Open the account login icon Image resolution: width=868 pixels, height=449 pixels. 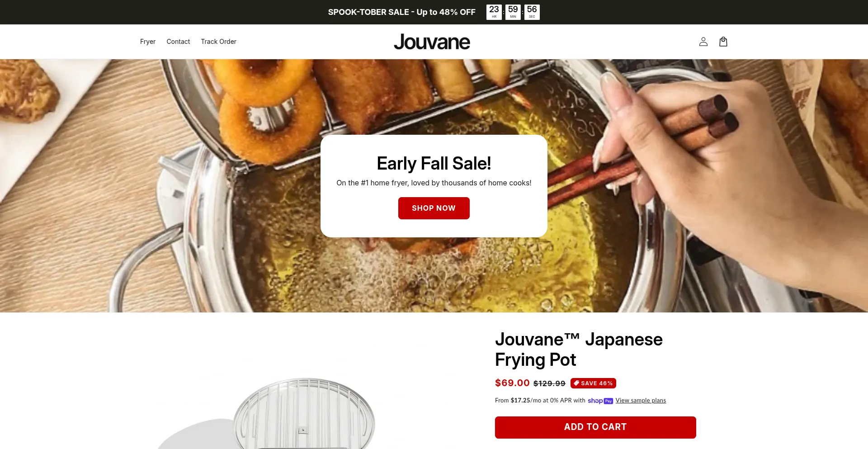pos(703,42)
